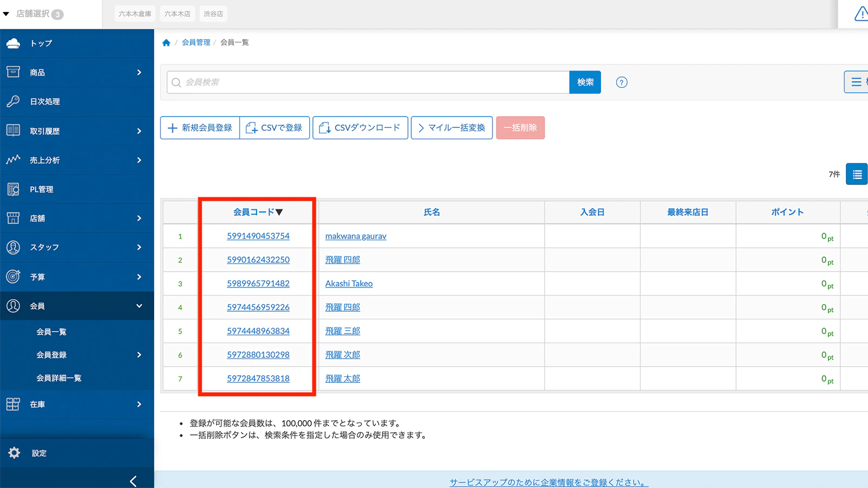Click the トップ cloud icon
The image size is (868, 488).
pos(13,43)
